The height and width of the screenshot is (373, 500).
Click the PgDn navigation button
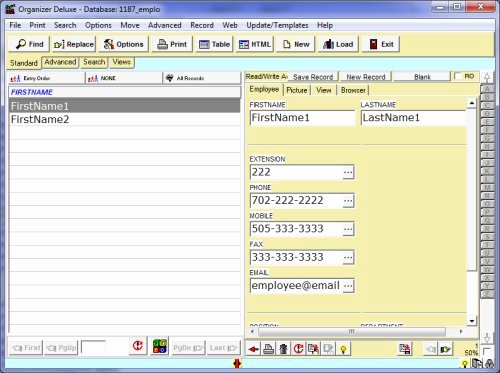coord(188,348)
